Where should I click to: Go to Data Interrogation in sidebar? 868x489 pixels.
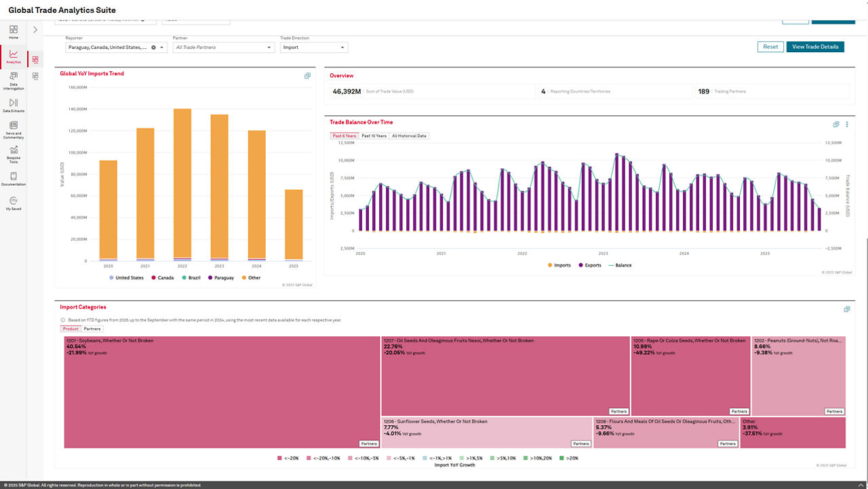pyautogui.click(x=14, y=81)
